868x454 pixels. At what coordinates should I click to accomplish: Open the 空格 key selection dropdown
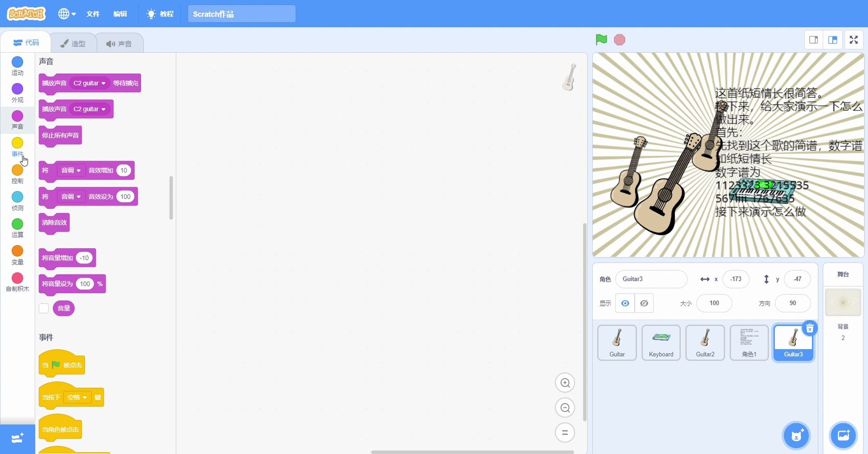(x=77, y=397)
